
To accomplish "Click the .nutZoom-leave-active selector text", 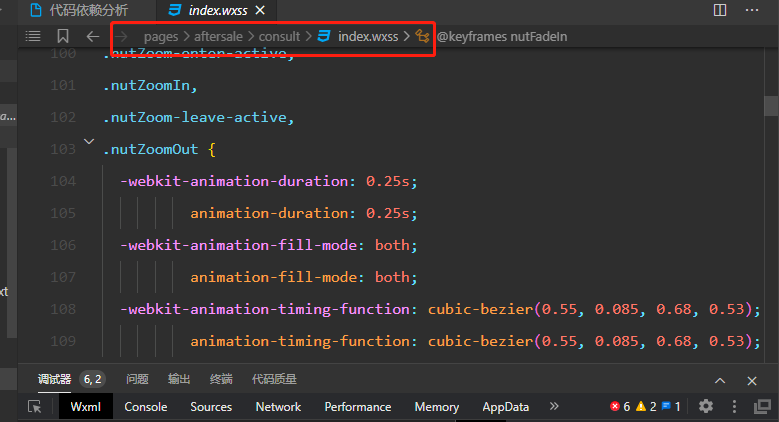I will pyautogui.click(x=199, y=118).
